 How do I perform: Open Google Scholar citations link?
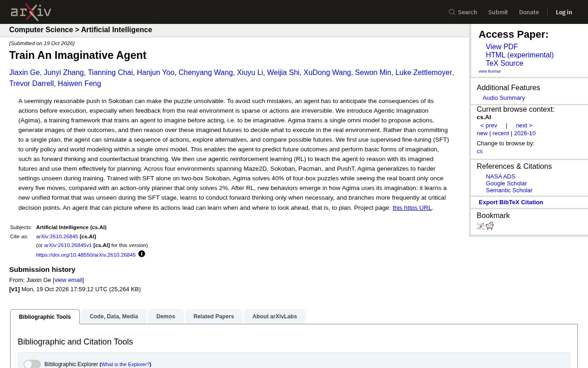506,184
